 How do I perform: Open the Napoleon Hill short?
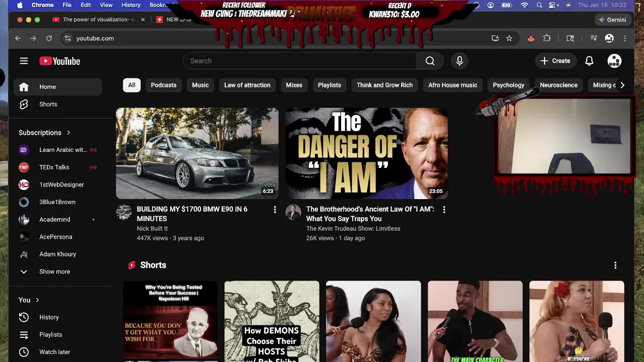click(x=171, y=321)
